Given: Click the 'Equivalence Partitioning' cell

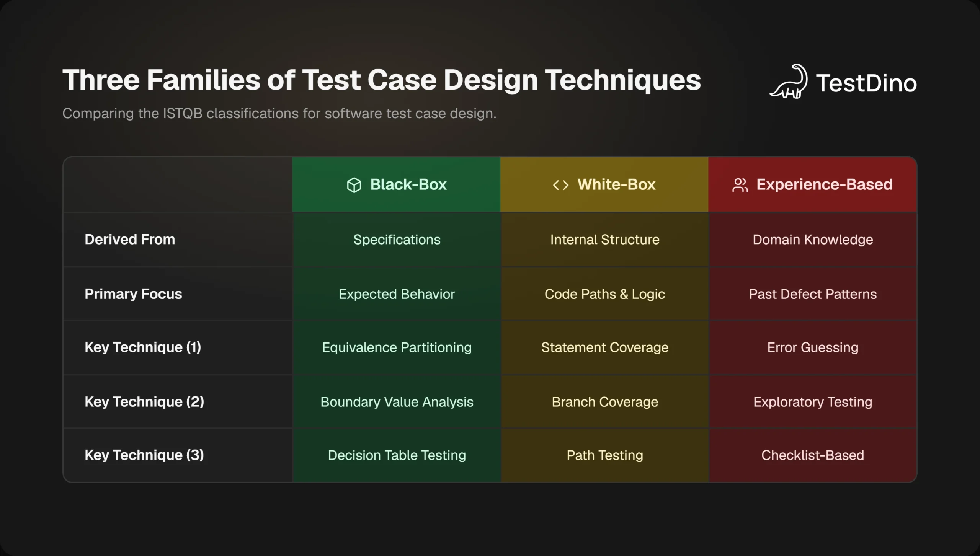Looking at the screenshot, I should pyautogui.click(x=397, y=348).
